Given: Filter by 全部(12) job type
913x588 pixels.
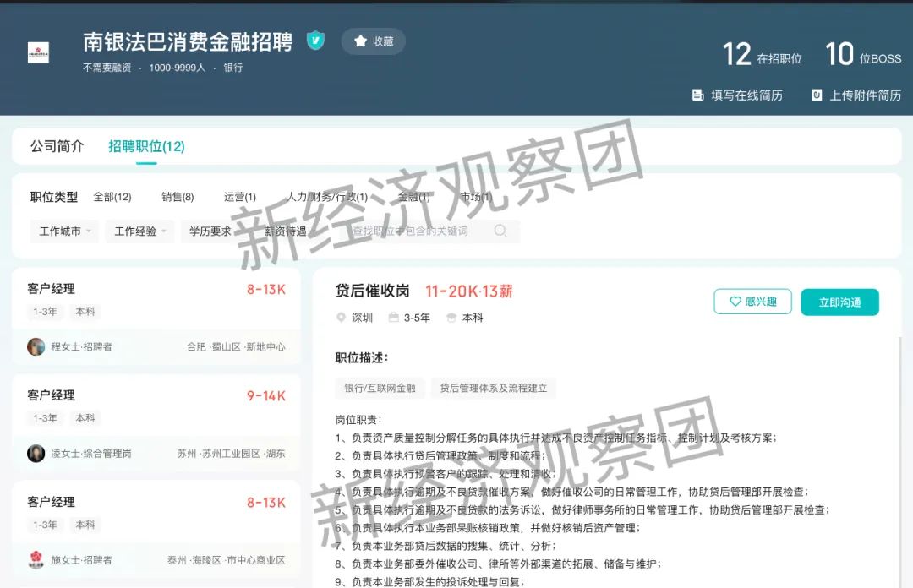Looking at the screenshot, I should (x=112, y=197).
